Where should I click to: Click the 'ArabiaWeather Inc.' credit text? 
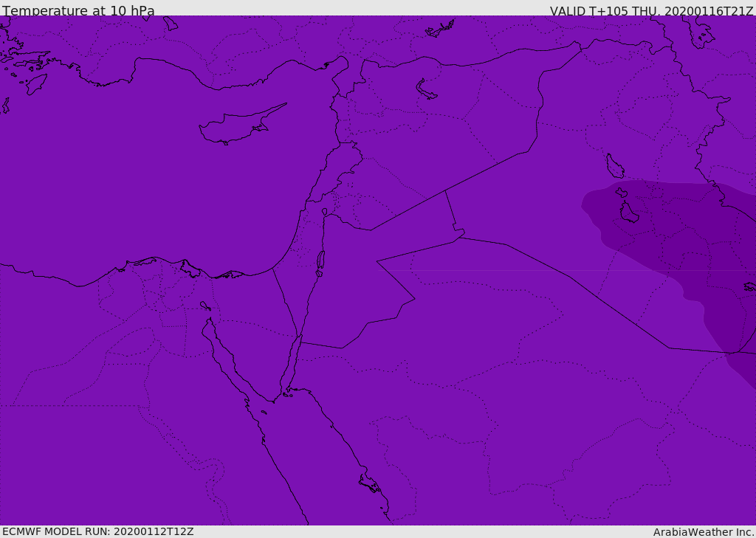pyautogui.click(x=704, y=532)
